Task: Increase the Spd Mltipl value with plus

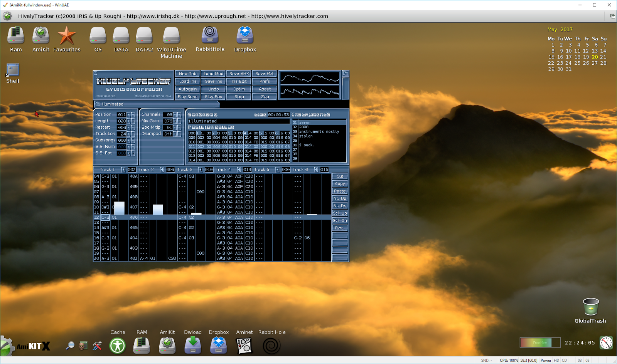Action: pyautogui.click(x=175, y=127)
